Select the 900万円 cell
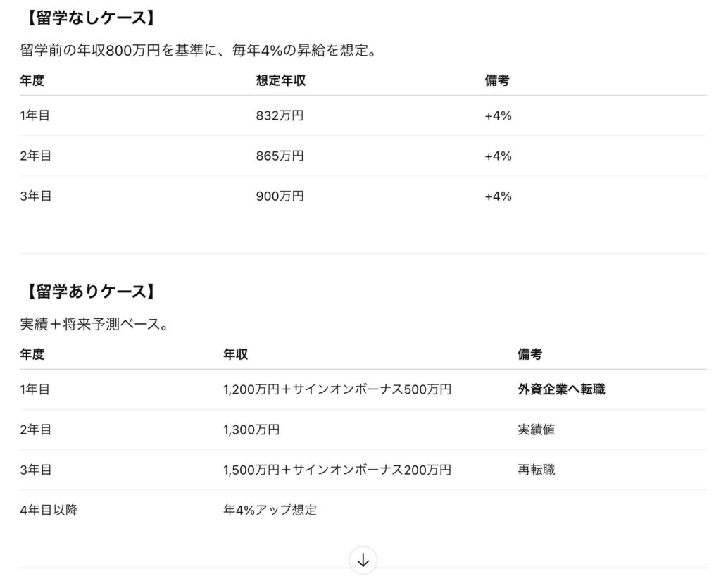 pyautogui.click(x=280, y=196)
